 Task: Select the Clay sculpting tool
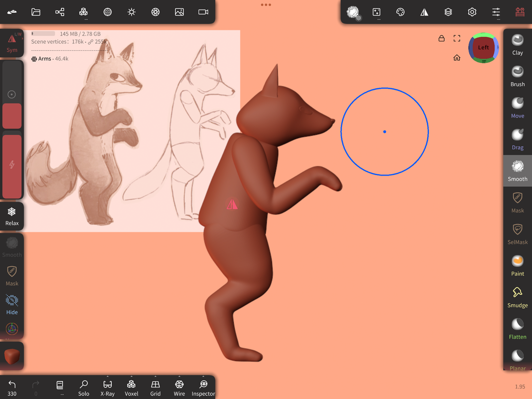[x=518, y=44]
